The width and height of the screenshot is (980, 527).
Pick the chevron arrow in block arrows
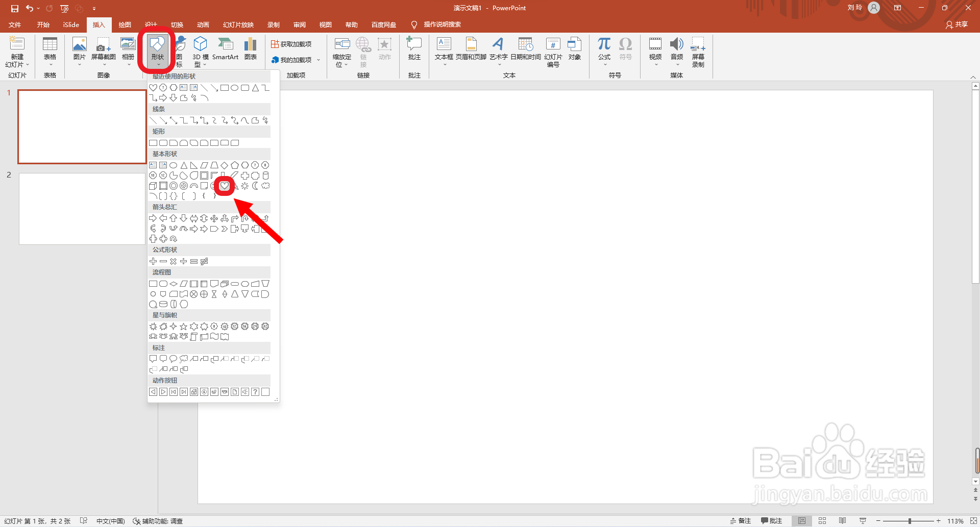(x=225, y=229)
